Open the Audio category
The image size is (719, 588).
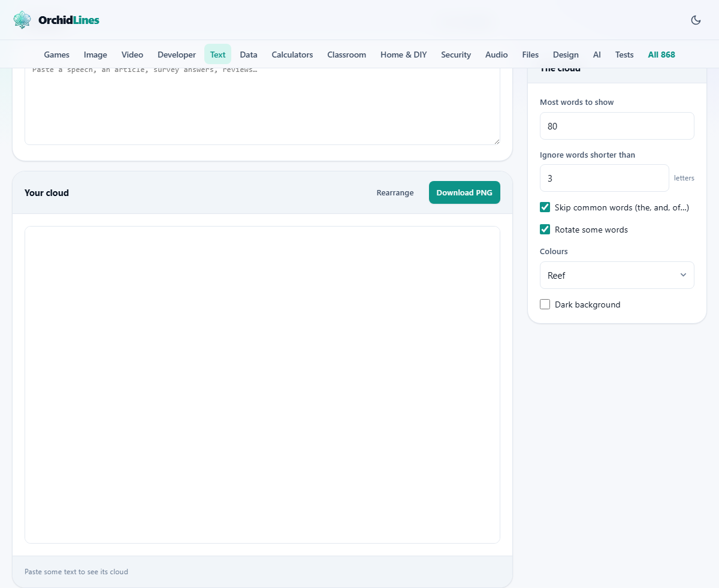tap(497, 55)
